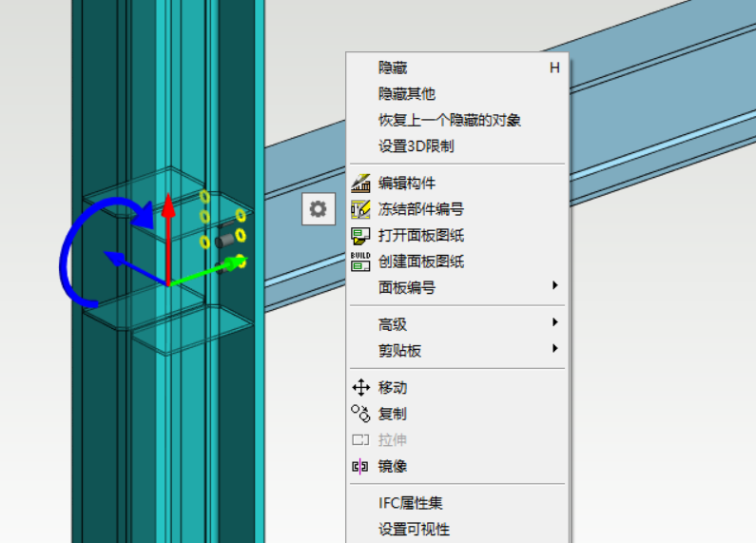The image size is (756, 543).
Task: Click the 编辑构件 icon
Action: pyautogui.click(x=360, y=184)
